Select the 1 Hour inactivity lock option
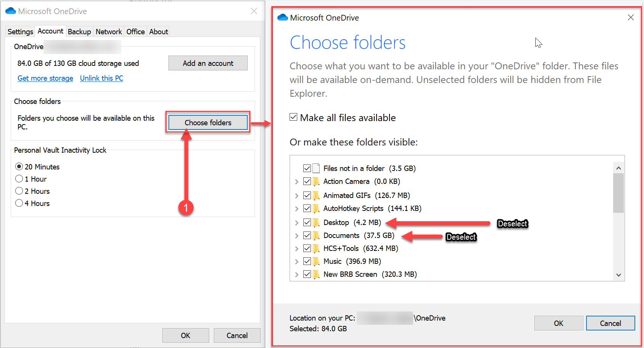 pos(19,179)
